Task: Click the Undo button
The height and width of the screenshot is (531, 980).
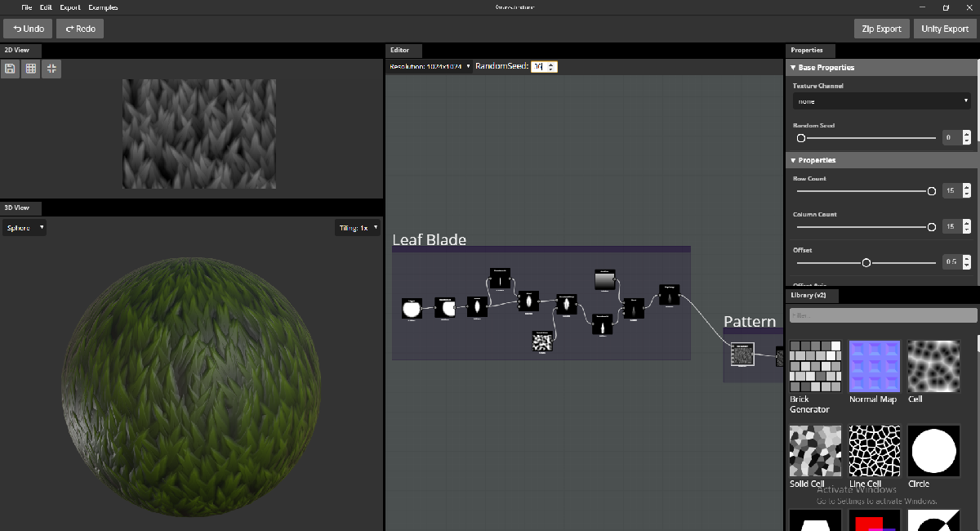Action: [x=27, y=28]
